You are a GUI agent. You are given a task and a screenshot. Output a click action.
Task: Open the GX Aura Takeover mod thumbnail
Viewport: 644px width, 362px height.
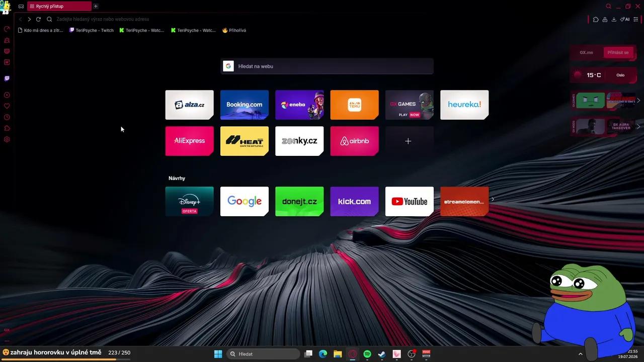tap(620, 126)
